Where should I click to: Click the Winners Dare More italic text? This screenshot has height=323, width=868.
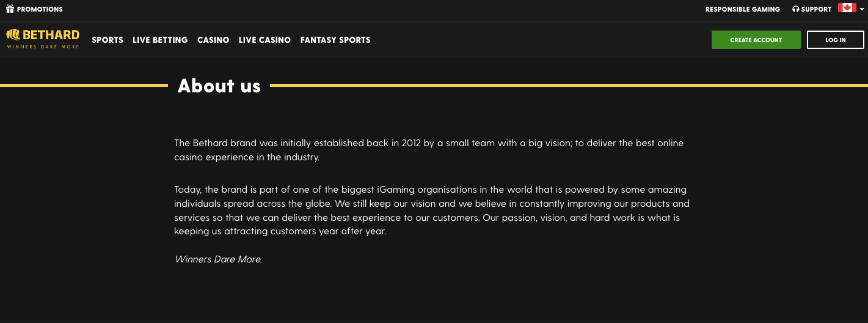pyautogui.click(x=218, y=259)
